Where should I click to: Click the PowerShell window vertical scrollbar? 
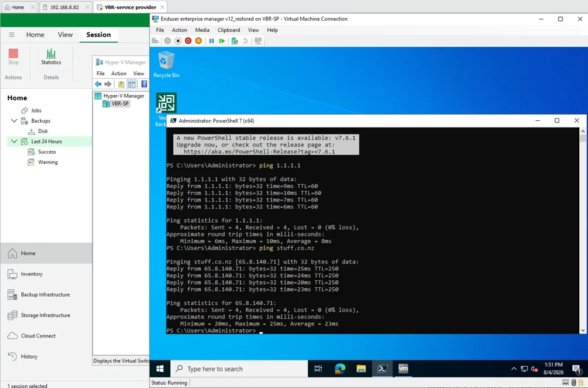pyautogui.click(x=583, y=230)
